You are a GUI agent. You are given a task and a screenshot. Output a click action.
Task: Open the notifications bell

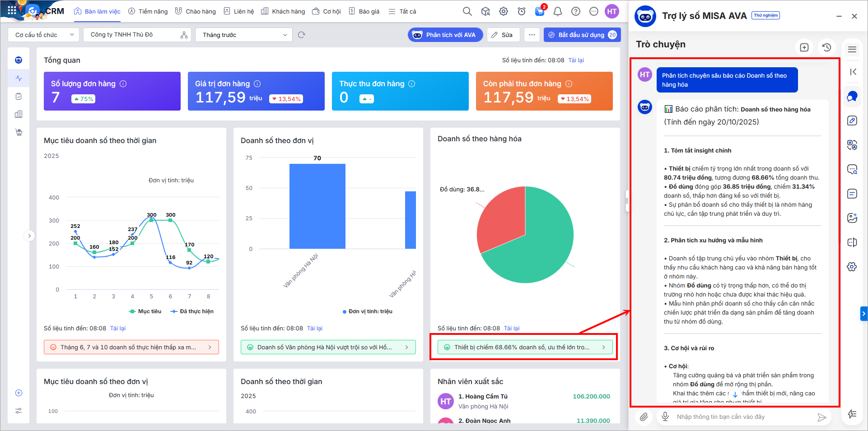558,11
